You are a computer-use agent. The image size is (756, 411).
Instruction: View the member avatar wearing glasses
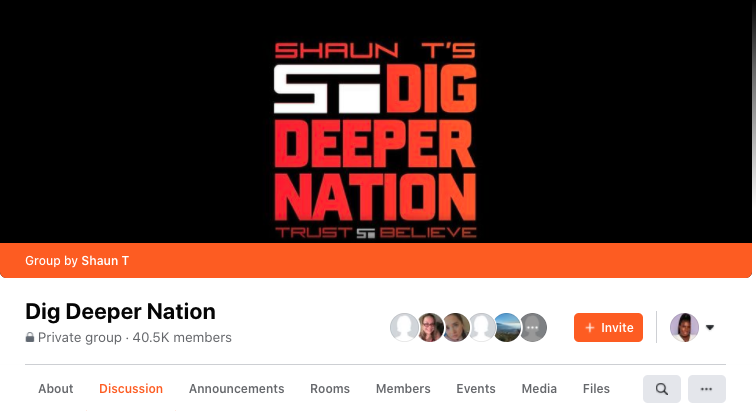tap(430, 328)
